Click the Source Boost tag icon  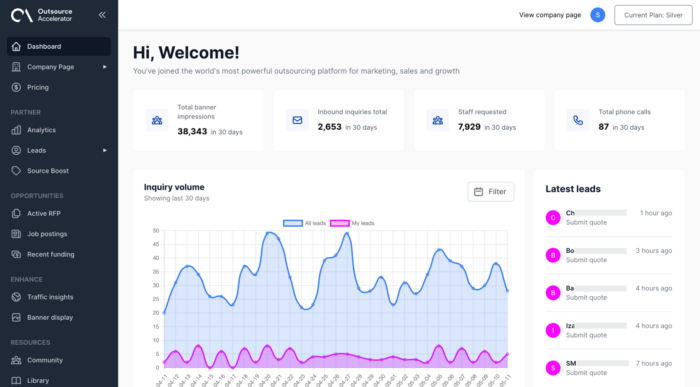point(16,171)
